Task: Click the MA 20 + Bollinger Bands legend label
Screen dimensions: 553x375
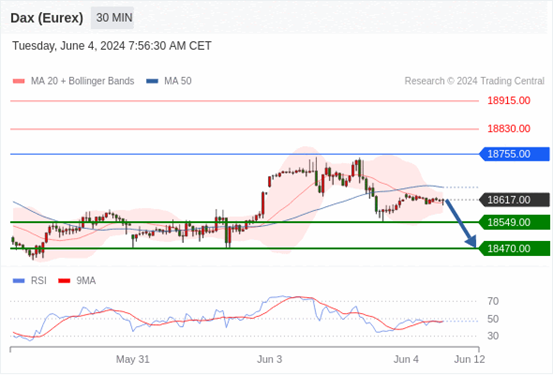Action: pyautogui.click(x=83, y=81)
